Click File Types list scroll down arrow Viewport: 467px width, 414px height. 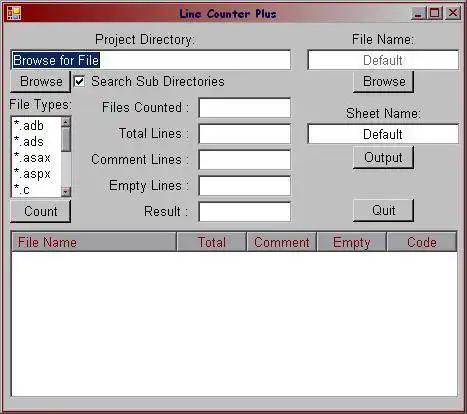tap(66, 192)
